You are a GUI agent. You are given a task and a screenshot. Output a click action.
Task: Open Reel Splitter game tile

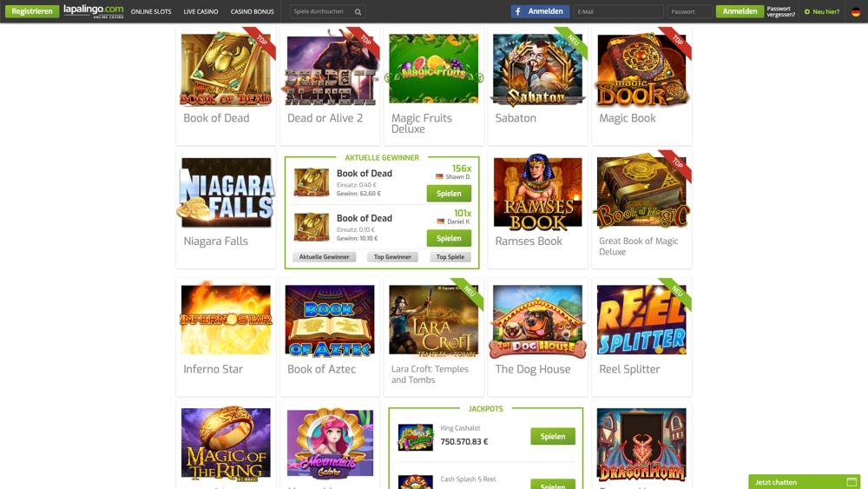(x=641, y=337)
